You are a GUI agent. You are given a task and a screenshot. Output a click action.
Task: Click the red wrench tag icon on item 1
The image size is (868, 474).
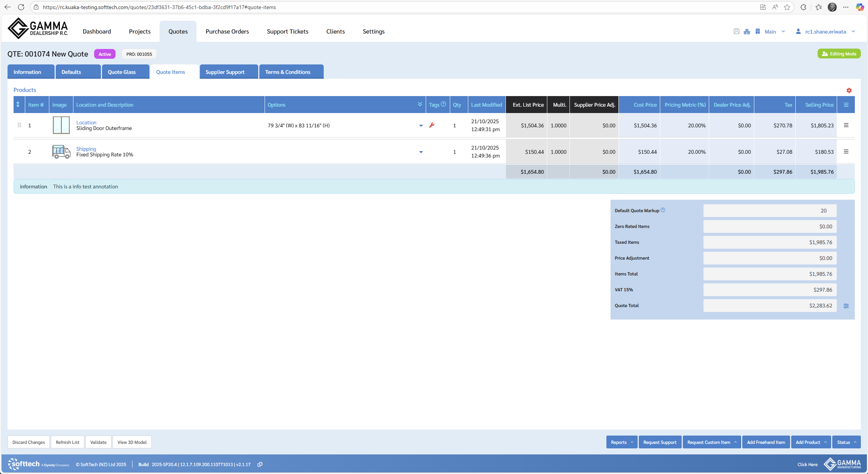tap(432, 125)
